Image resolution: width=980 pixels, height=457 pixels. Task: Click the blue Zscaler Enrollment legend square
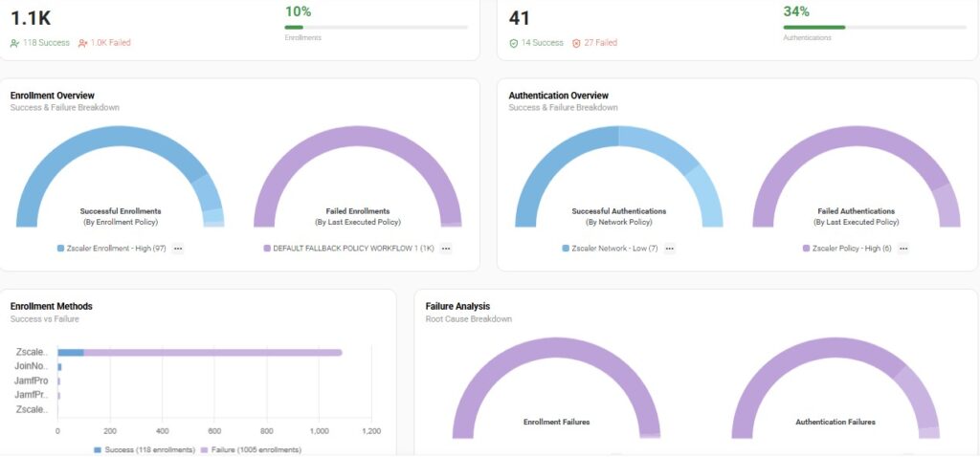(60, 248)
